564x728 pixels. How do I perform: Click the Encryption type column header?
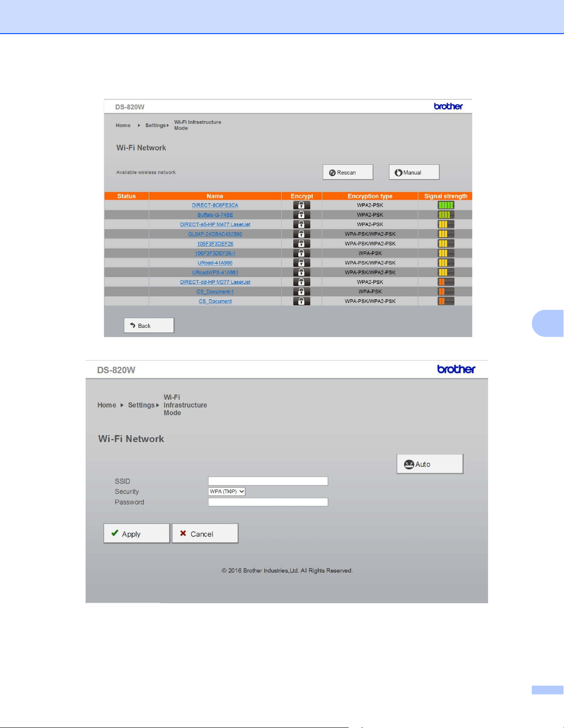[x=370, y=196]
